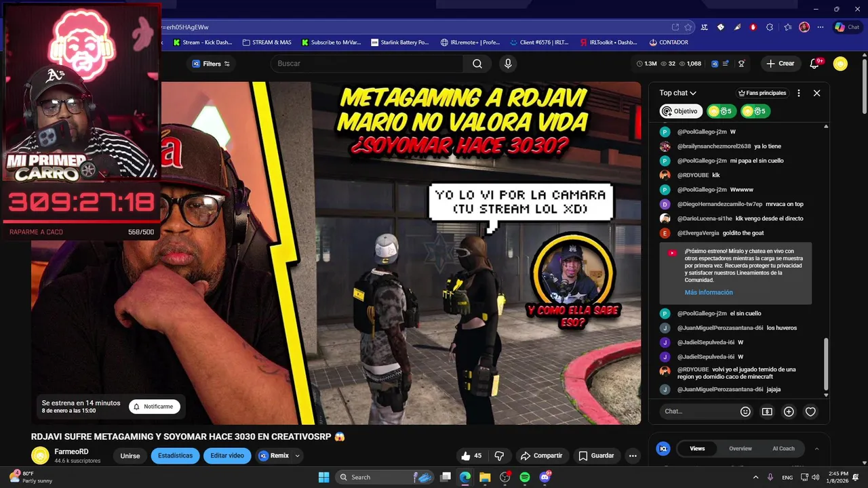Open the chat three-dot options menu
The width and height of the screenshot is (868, 488).
[799, 93]
